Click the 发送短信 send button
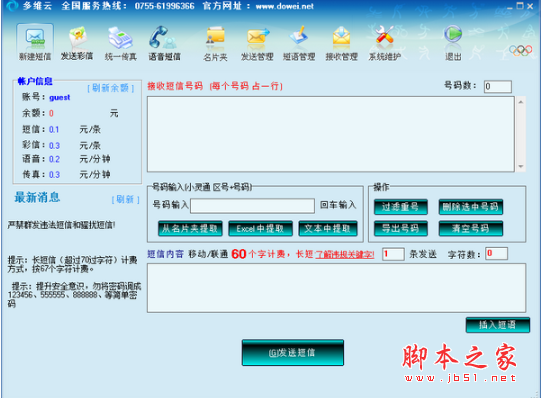 coord(293,353)
